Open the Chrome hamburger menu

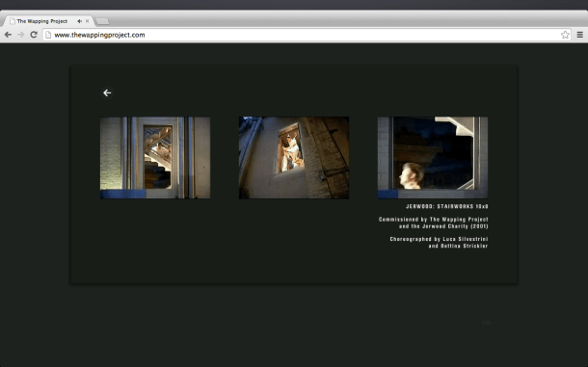tap(579, 35)
